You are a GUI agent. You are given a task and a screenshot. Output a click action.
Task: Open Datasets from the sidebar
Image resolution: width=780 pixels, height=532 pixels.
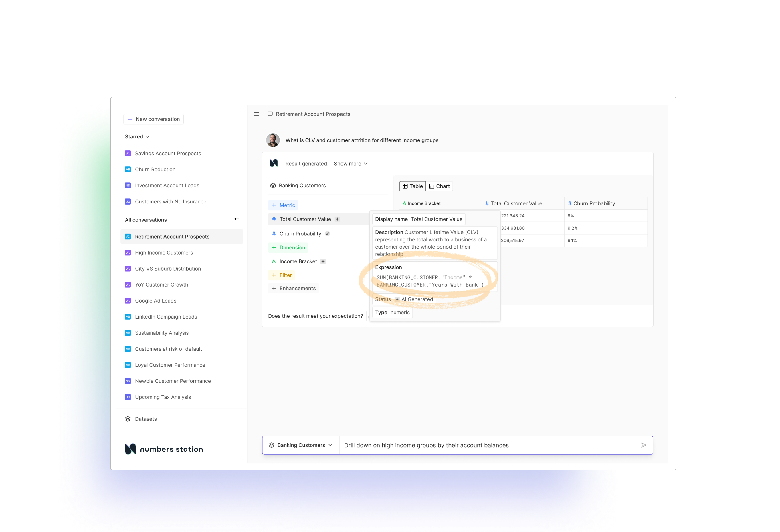[145, 419]
